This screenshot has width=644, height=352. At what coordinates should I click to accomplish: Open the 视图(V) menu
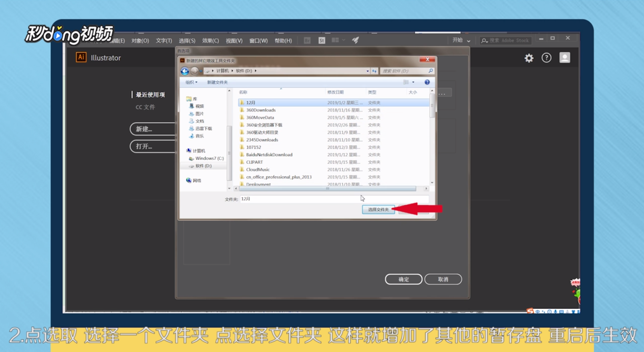coord(234,41)
